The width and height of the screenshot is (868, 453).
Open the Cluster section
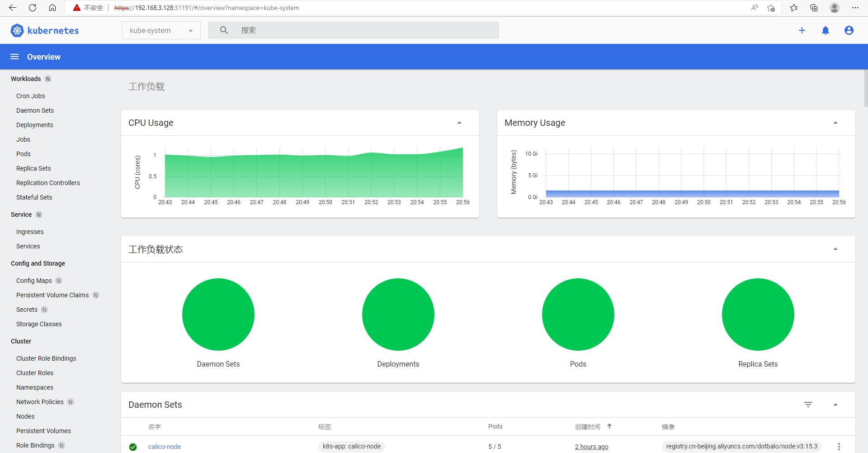(x=21, y=341)
